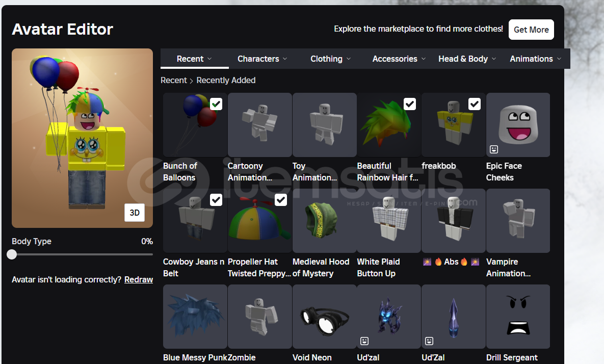Equip the Toy Animation pack tile
604x364 pixels.
click(324, 125)
